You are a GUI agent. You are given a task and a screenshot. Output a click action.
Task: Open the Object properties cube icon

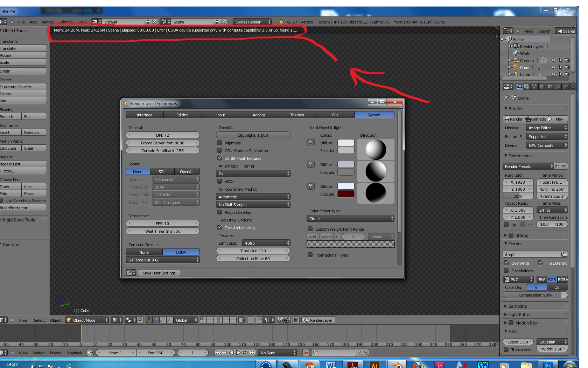coord(550,87)
